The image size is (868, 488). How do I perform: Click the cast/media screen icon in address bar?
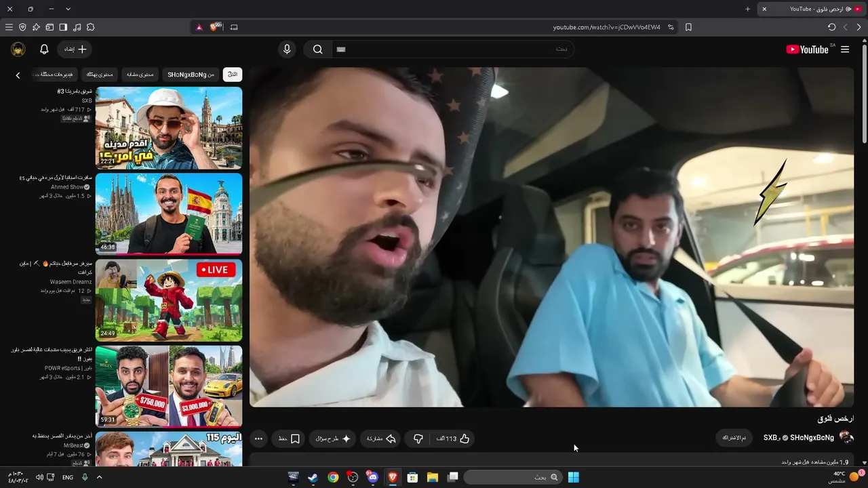coord(234,27)
